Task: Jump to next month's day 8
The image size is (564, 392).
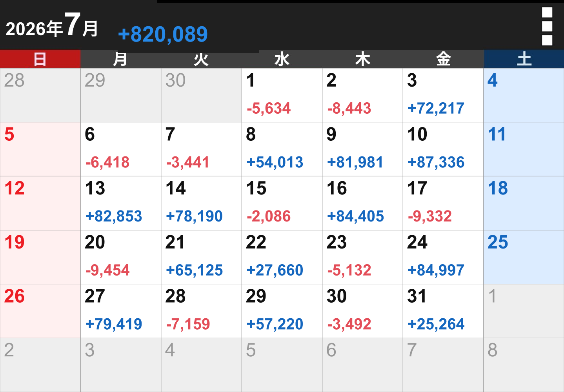Action: pyautogui.click(x=524, y=365)
